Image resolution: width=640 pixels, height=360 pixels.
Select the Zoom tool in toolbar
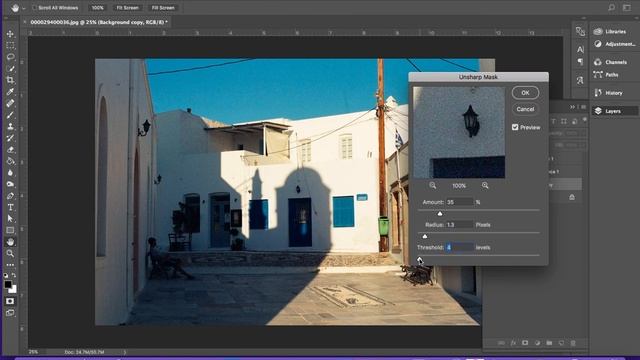10,253
